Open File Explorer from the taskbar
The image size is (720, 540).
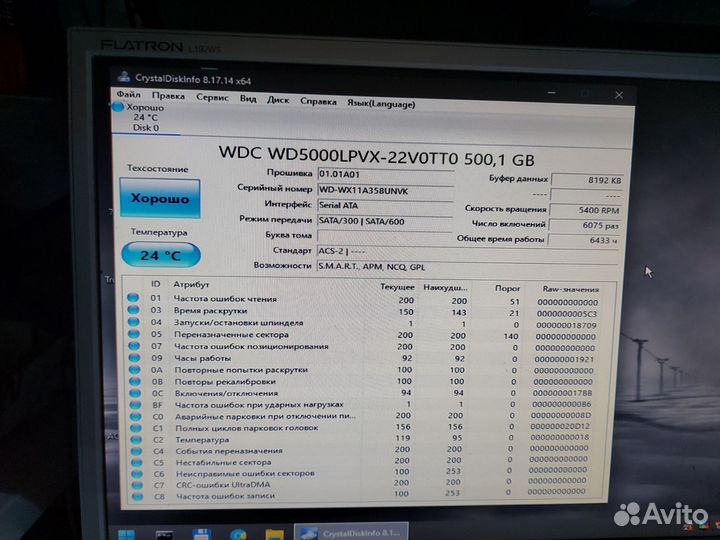coord(275,535)
